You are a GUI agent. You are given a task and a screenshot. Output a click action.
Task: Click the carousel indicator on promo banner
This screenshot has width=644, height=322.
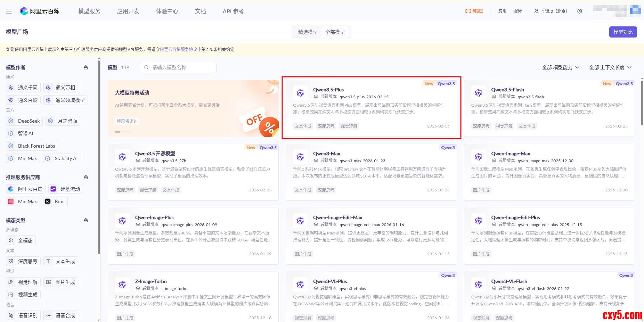click(118, 132)
